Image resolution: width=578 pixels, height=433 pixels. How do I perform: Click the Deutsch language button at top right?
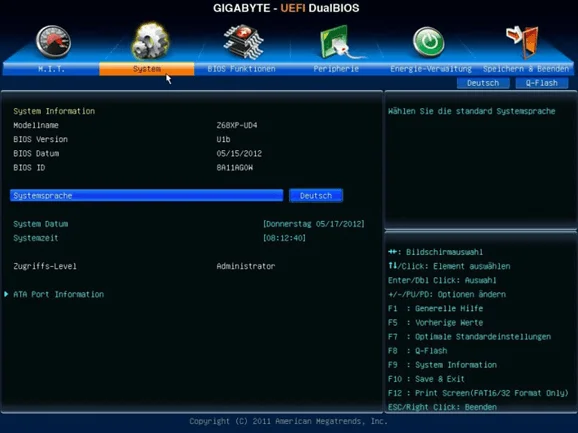click(483, 83)
